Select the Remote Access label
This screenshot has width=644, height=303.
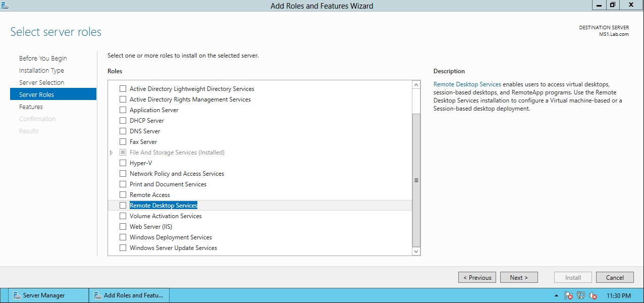point(150,195)
